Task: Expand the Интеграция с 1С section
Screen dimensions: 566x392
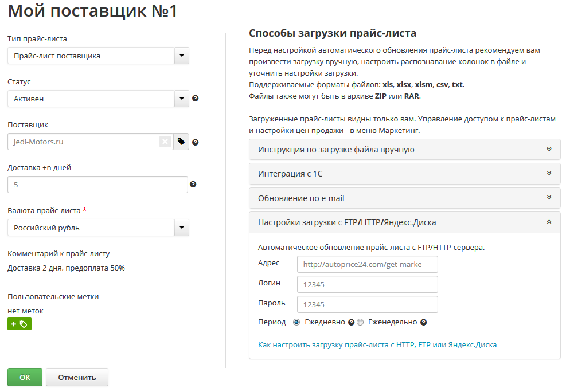Action: pyautogui.click(x=404, y=174)
